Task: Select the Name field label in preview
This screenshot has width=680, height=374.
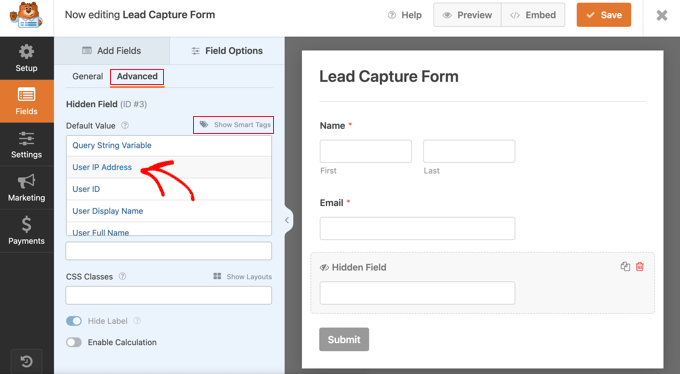Action: click(332, 126)
